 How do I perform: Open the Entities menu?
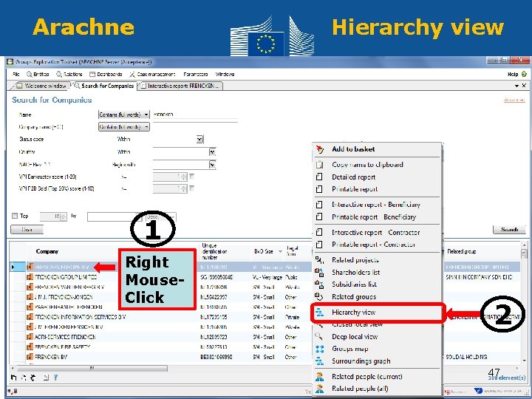(x=38, y=74)
